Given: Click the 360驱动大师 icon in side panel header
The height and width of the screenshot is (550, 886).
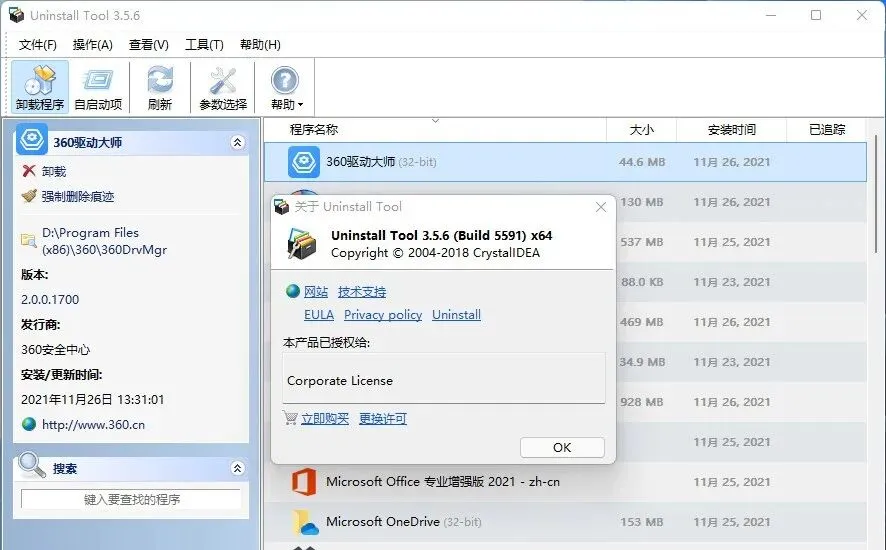Looking at the screenshot, I should [x=32, y=139].
